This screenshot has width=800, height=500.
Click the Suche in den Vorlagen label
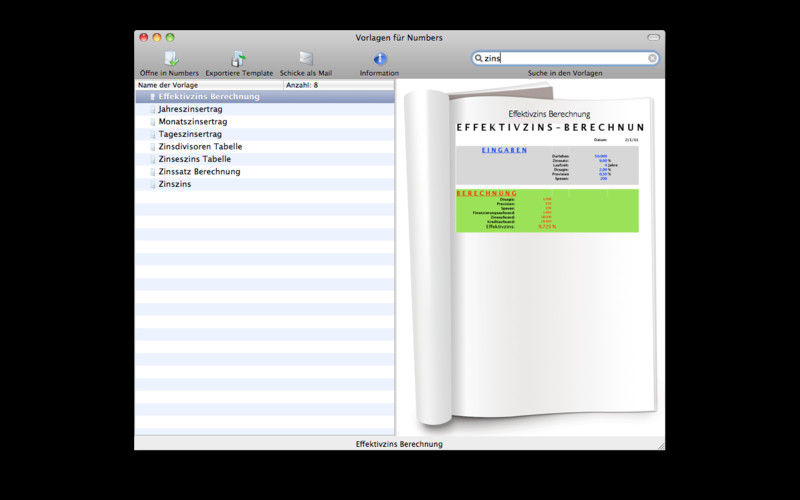[x=565, y=73]
